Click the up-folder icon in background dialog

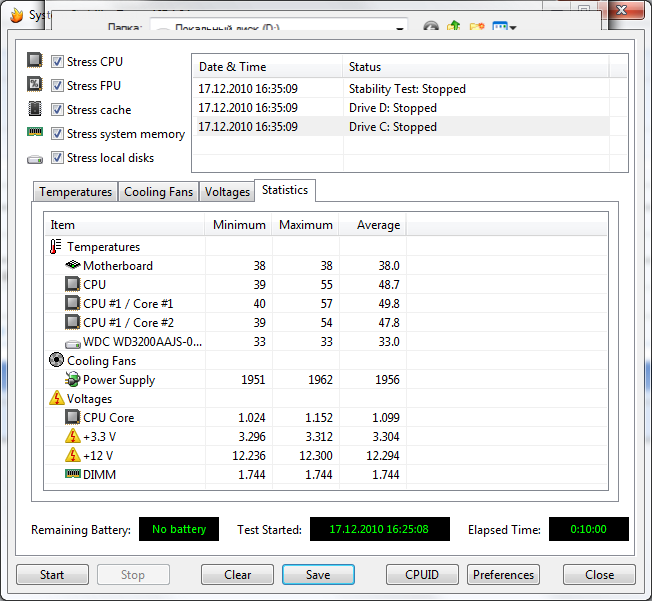454,25
